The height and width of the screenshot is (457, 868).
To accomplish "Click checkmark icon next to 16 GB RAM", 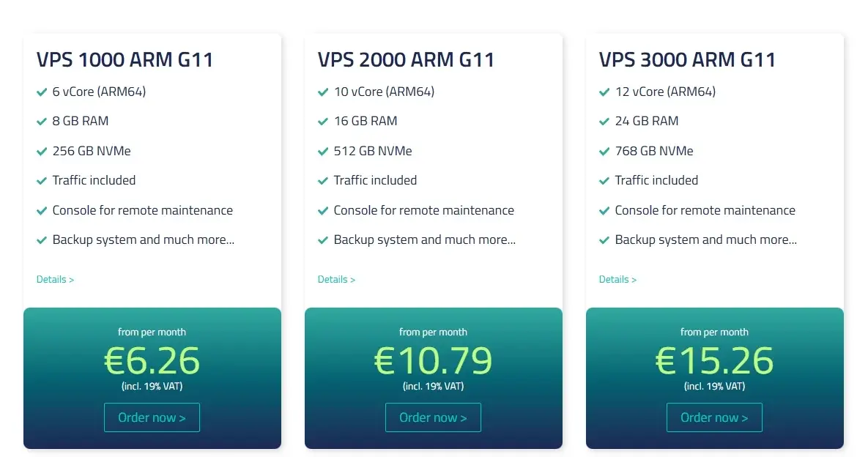I will pyautogui.click(x=323, y=121).
